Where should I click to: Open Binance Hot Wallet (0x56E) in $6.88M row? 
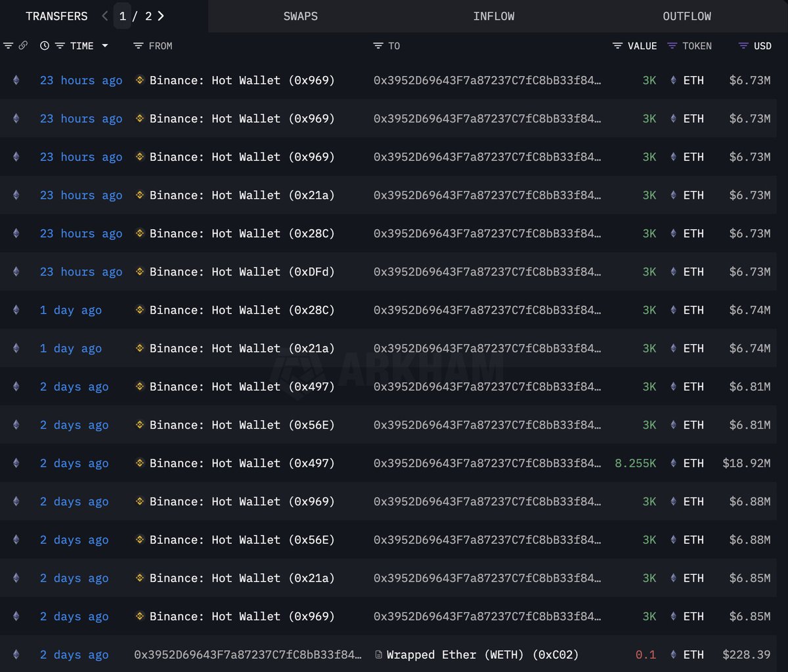click(242, 540)
